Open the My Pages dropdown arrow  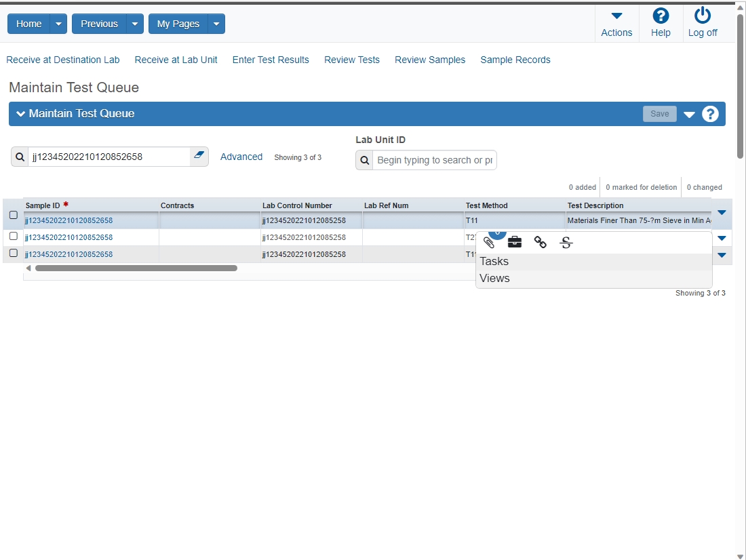(x=216, y=24)
